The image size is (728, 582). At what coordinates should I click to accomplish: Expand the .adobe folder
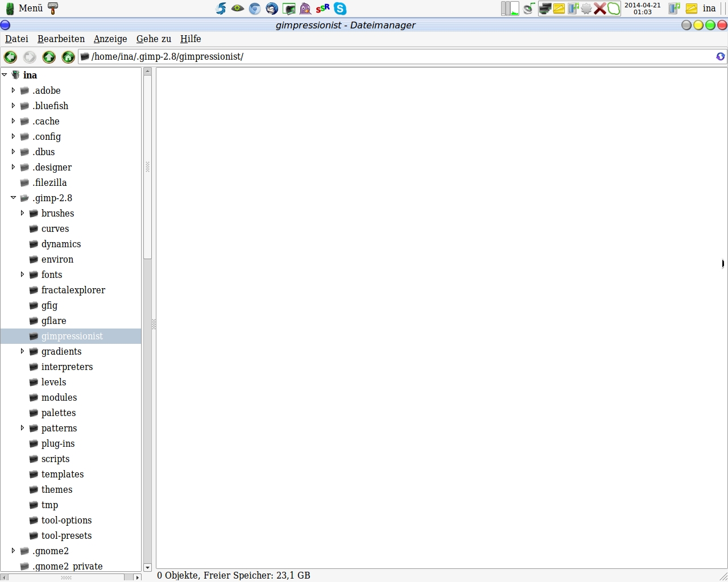13,90
